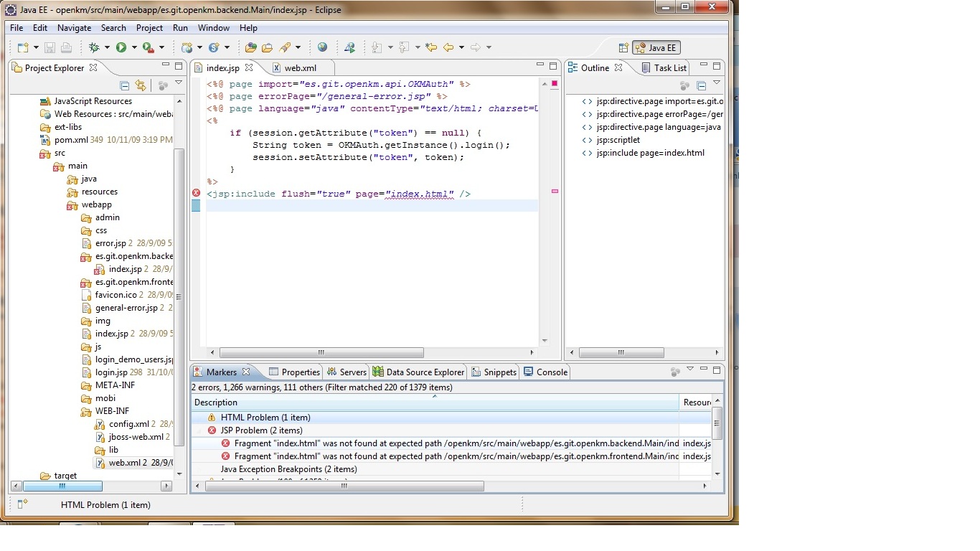The height and width of the screenshot is (551, 980).
Task: Open the Web Browser globe icon
Action: tap(322, 47)
